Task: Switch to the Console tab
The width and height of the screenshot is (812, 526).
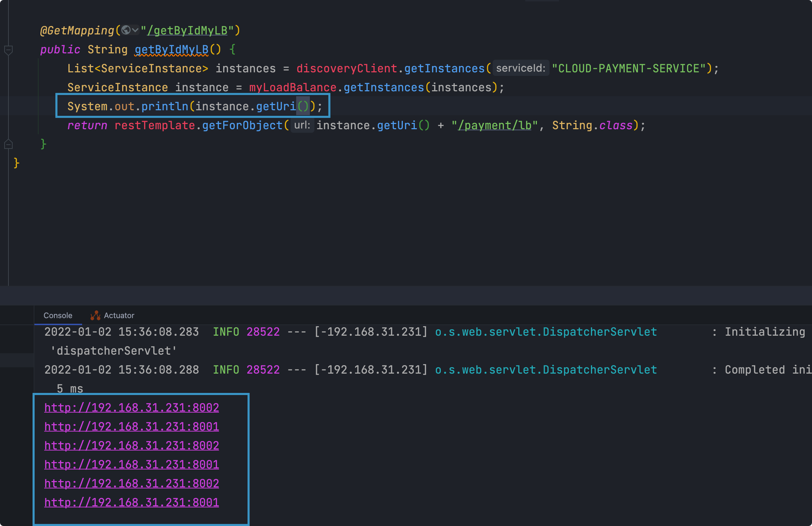Action: pyautogui.click(x=58, y=315)
